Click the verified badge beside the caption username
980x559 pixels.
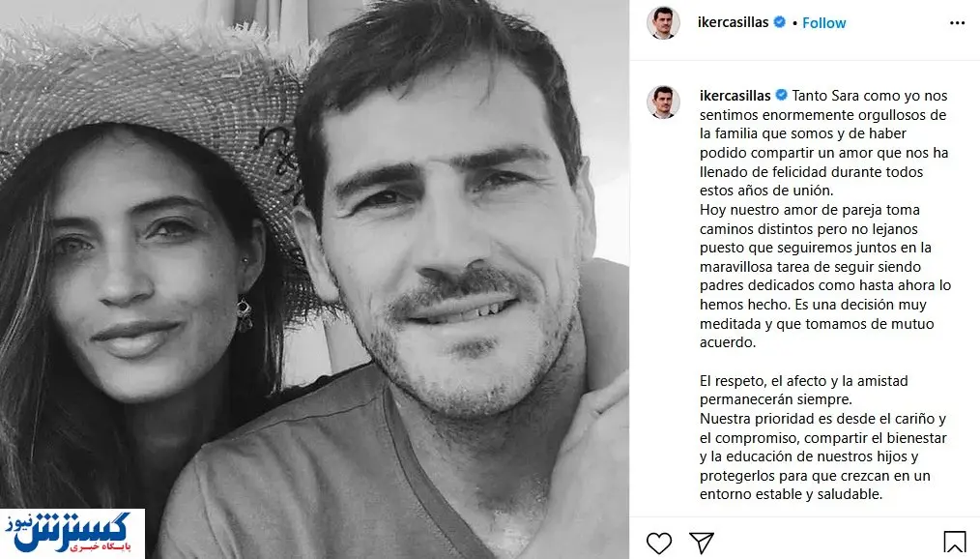click(781, 95)
